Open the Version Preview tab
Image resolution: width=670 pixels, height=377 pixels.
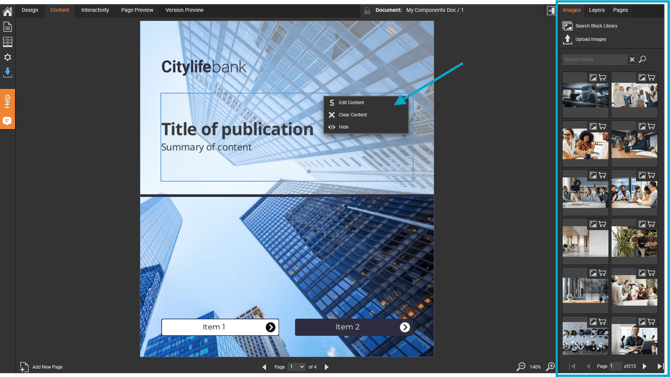[x=185, y=10]
